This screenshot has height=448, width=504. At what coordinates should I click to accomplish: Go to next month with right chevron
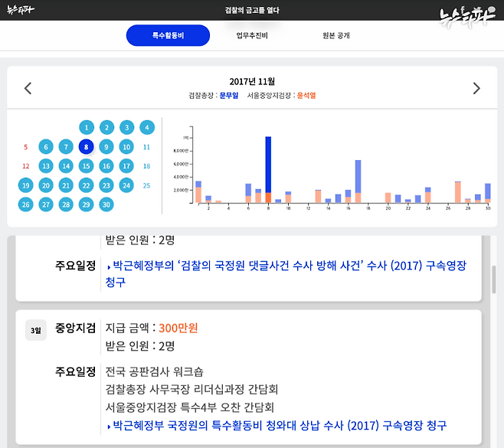click(476, 88)
